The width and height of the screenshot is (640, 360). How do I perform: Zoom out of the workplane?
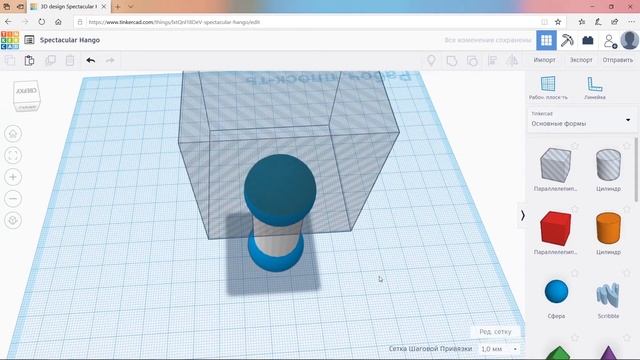13,198
